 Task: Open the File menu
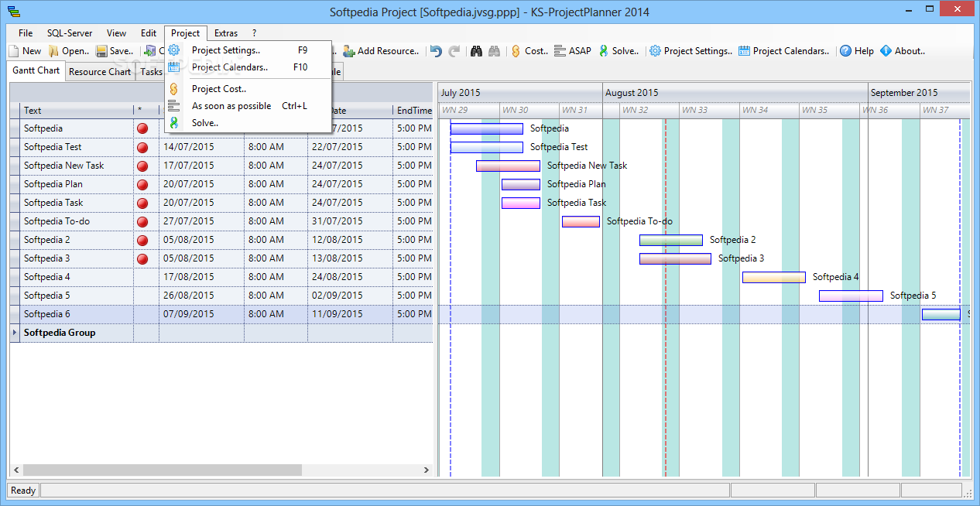click(26, 33)
